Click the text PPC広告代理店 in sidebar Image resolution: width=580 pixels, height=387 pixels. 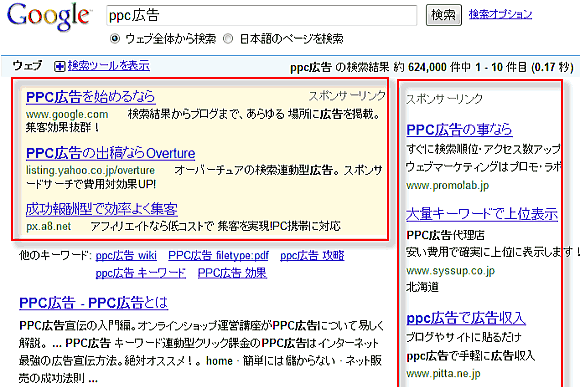pos(445,235)
